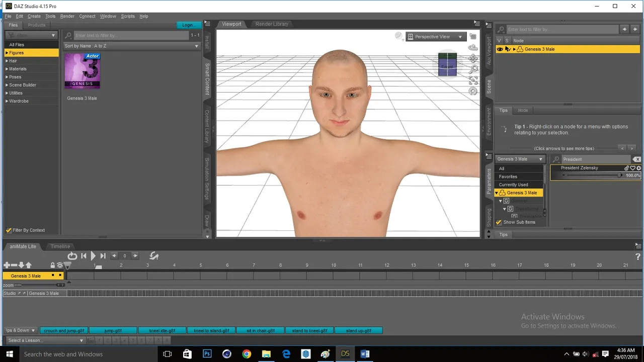Open Genesis 3 Male thumbnail in Smart Content

point(82,71)
